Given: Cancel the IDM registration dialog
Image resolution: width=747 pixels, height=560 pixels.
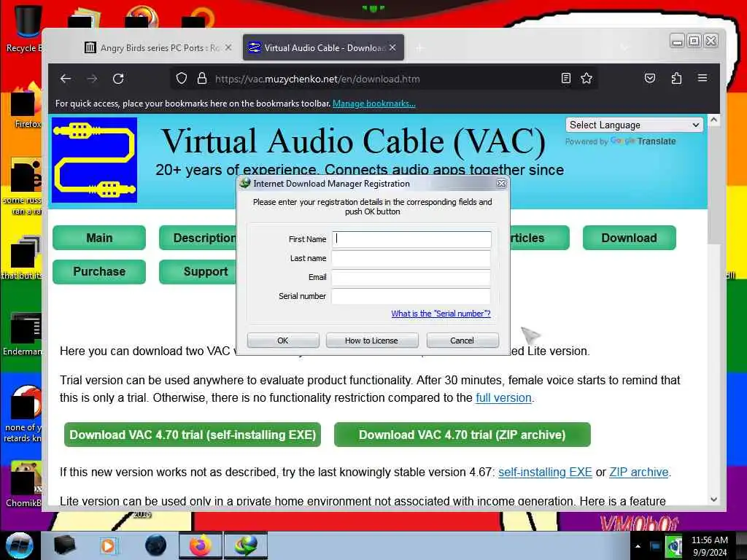Looking at the screenshot, I should tap(462, 341).
